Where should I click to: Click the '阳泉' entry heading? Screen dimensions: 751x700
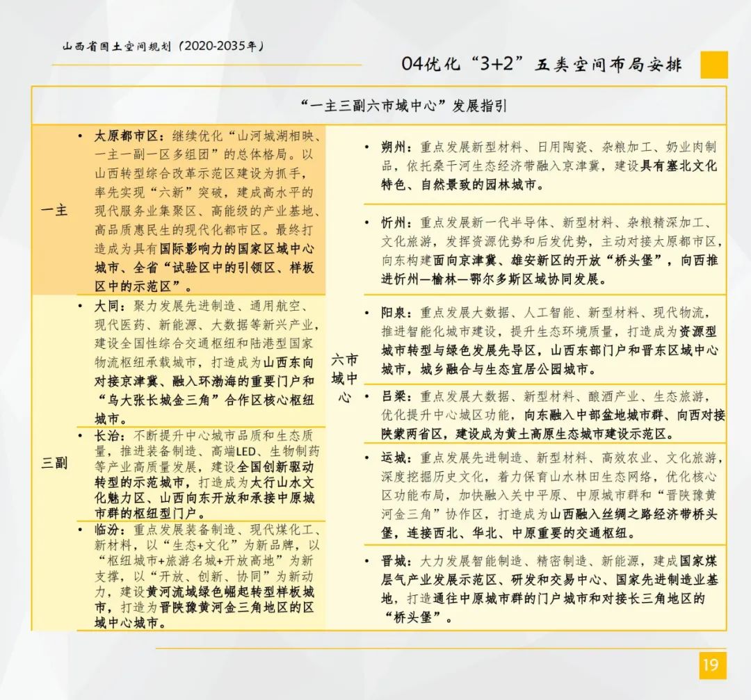394,313
